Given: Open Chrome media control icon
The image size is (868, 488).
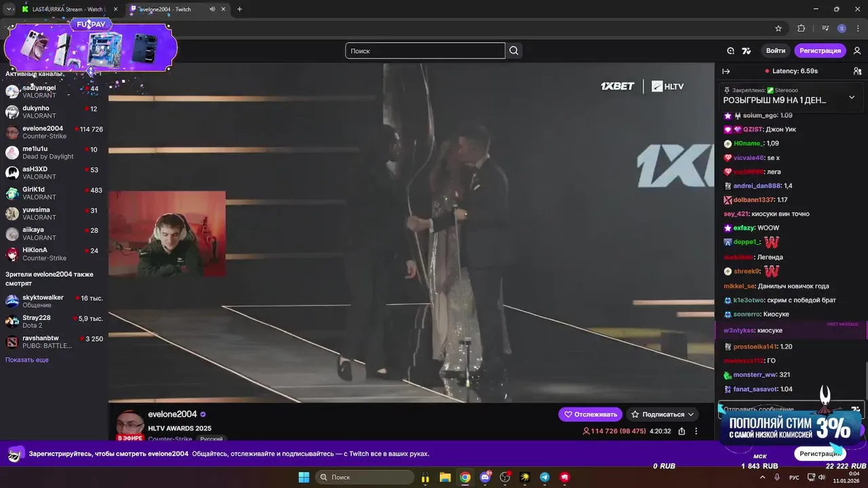Looking at the screenshot, I should 825,28.
